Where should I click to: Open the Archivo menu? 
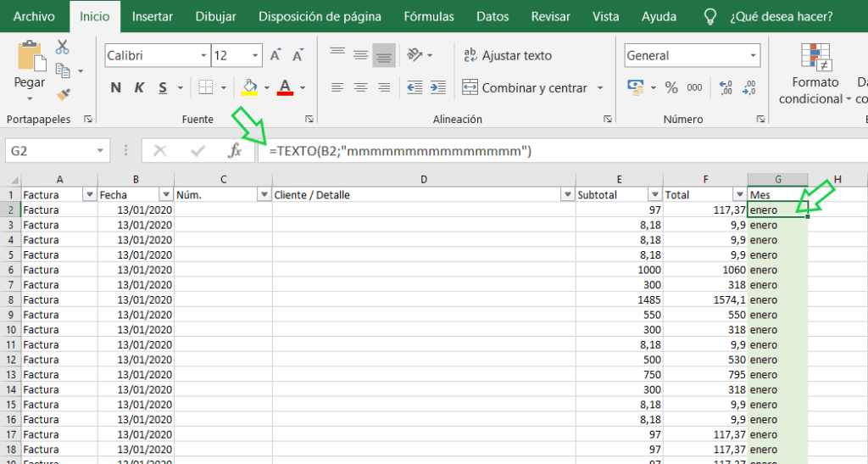(x=34, y=17)
